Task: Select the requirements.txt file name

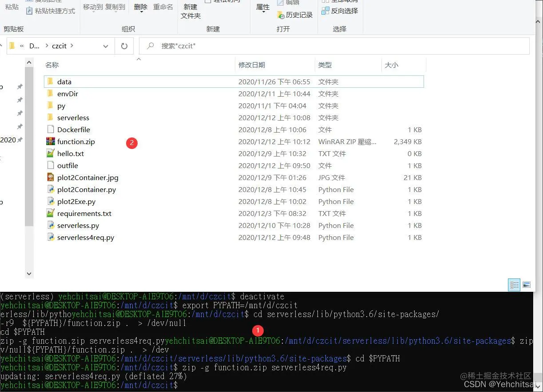Action: [84, 213]
